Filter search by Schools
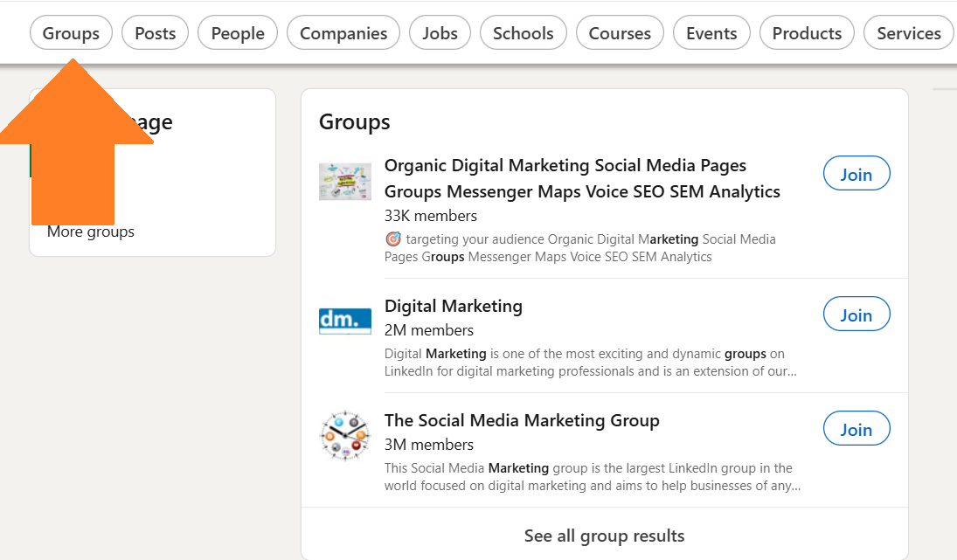957x560 pixels. (523, 33)
